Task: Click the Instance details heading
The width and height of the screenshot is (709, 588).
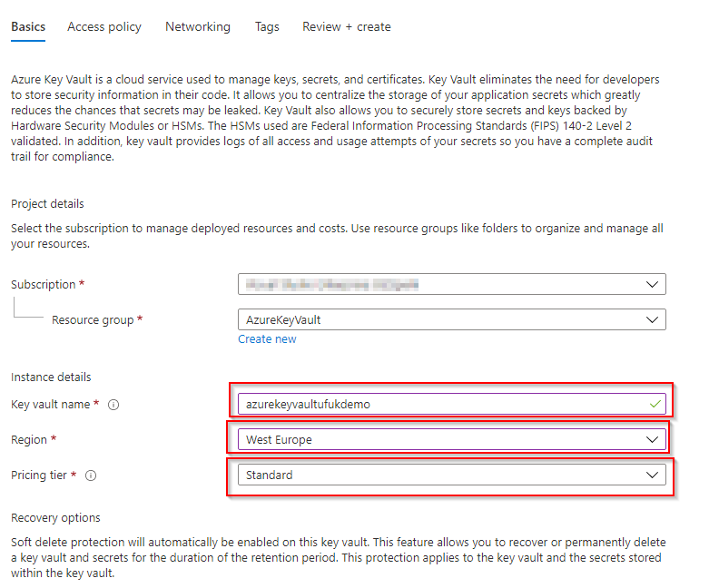Action: [x=51, y=377]
